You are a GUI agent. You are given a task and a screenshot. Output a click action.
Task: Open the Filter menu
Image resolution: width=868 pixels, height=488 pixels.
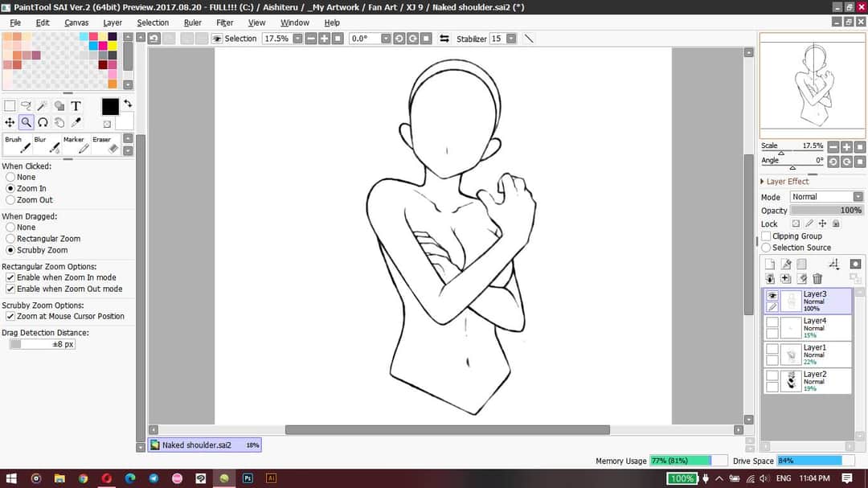coord(225,23)
